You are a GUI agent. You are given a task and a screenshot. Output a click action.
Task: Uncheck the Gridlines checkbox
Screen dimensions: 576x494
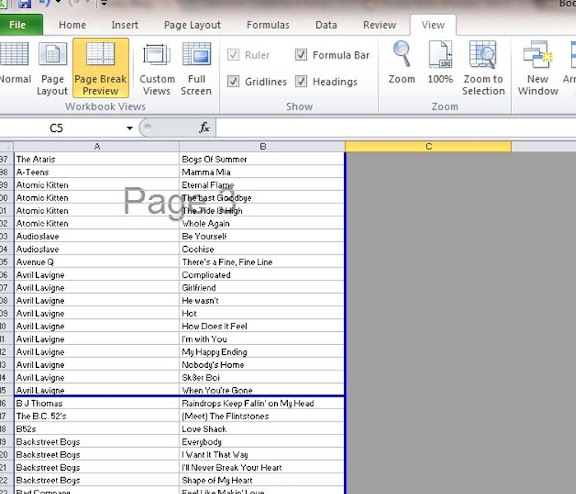tap(233, 81)
